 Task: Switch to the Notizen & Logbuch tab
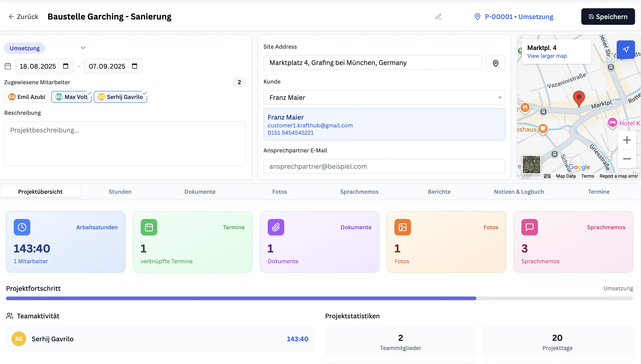pyautogui.click(x=519, y=191)
